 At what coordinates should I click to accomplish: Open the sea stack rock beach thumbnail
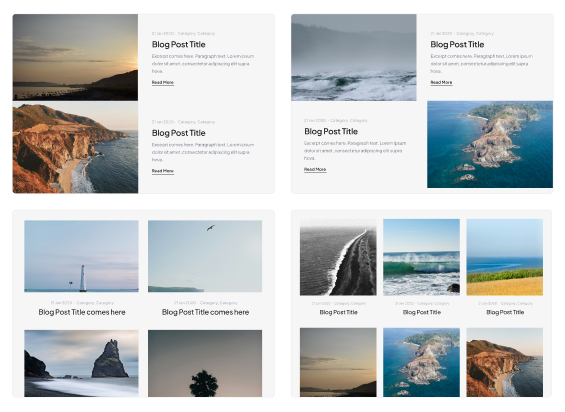tap(81, 363)
